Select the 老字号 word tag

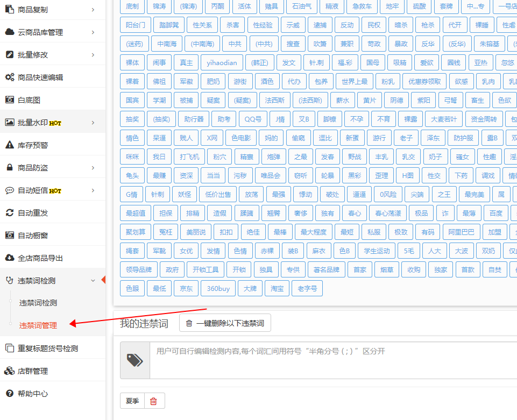(307, 288)
